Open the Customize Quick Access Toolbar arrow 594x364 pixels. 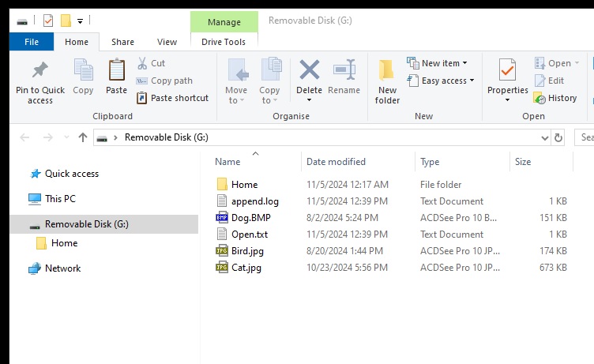click(80, 21)
